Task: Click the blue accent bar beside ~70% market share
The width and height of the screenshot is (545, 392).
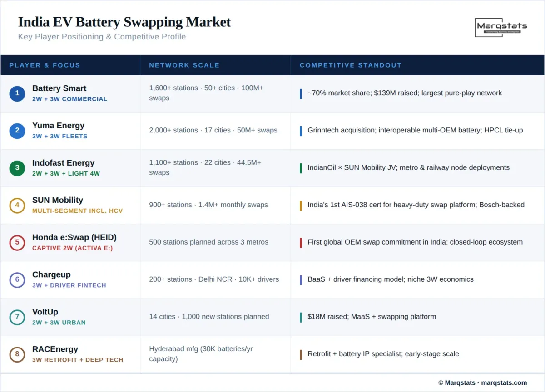Action: click(301, 93)
